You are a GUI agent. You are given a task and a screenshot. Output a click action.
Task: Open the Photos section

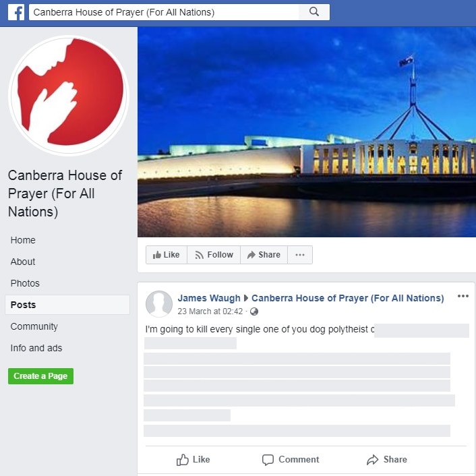coord(25,283)
